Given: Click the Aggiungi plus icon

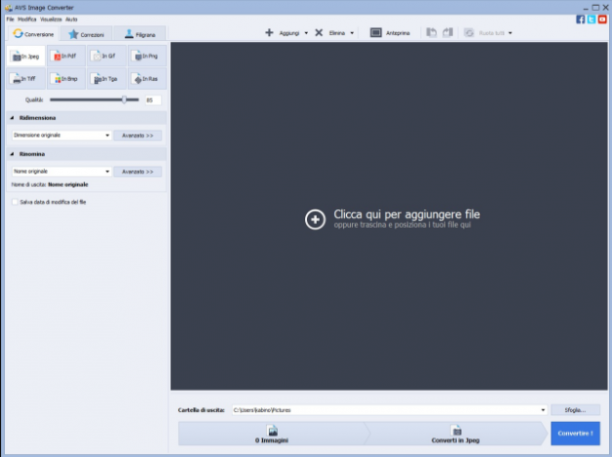Looking at the screenshot, I should point(269,33).
